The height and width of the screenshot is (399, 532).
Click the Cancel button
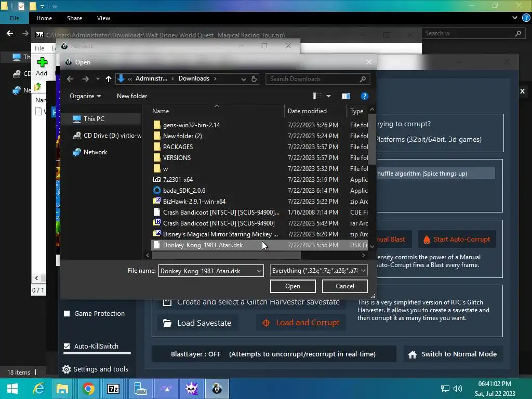pyautogui.click(x=345, y=286)
